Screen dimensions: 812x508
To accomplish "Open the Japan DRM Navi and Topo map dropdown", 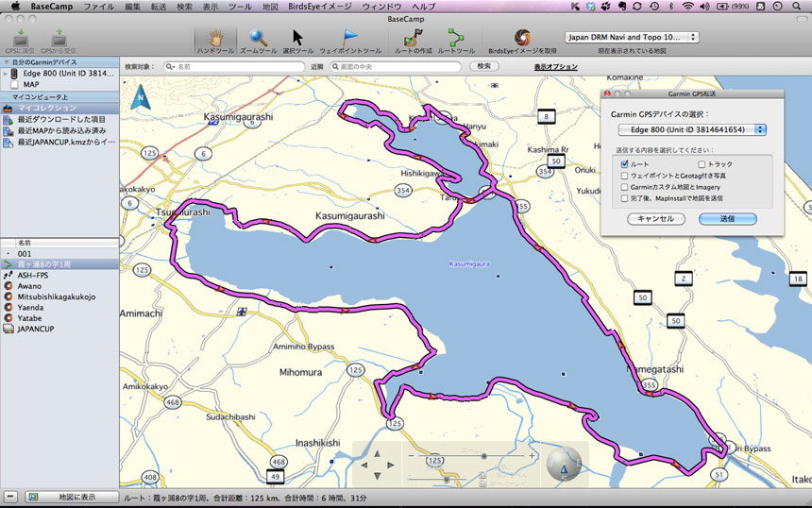I will [x=632, y=37].
